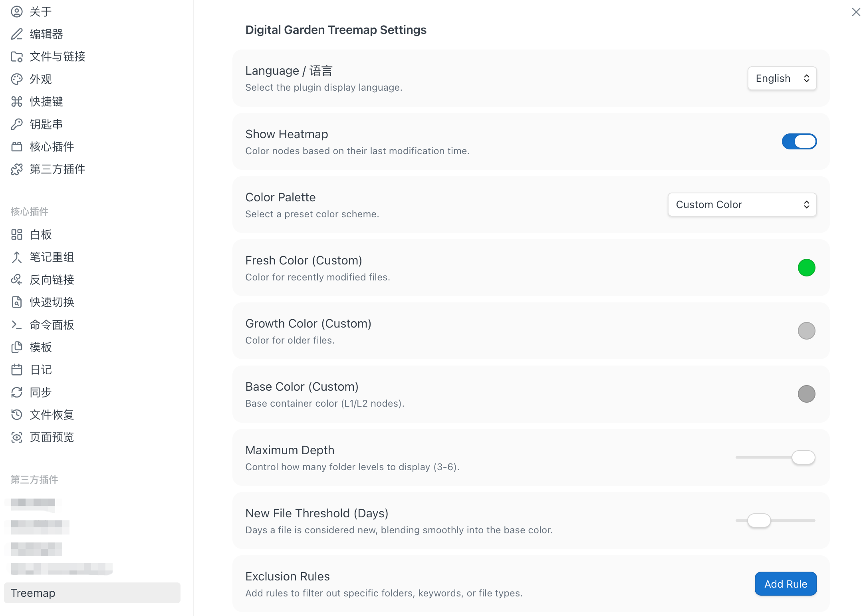Open the Language dropdown set to English
The image size is (865, 616).
pyautogui.click(x=782, y=78)
